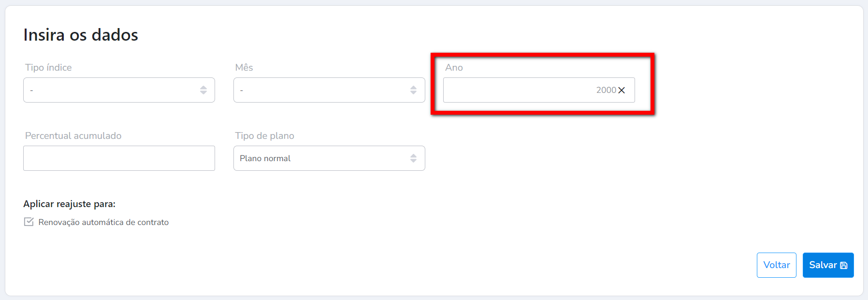Click the Insira os dados heading
The height and width of the screenshot is (300, 868).
[x=81, y=35]
